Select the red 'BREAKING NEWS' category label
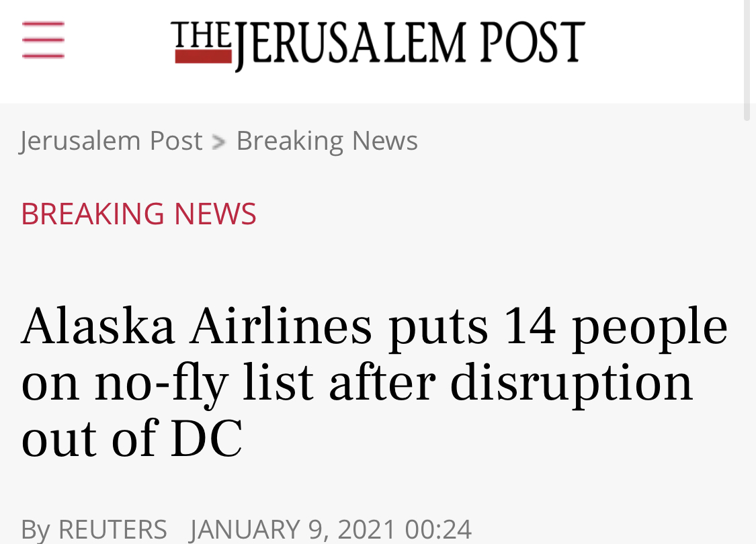This screenshot has height=544, width=756. 138,214
